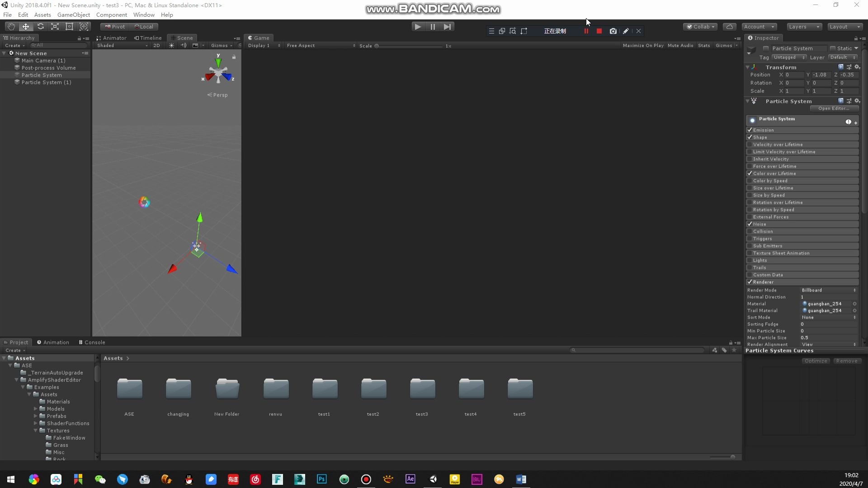868x488 pixels.
Task: Click the Bandicam screenshot camera icon
Action: click(x=613, y=31)
